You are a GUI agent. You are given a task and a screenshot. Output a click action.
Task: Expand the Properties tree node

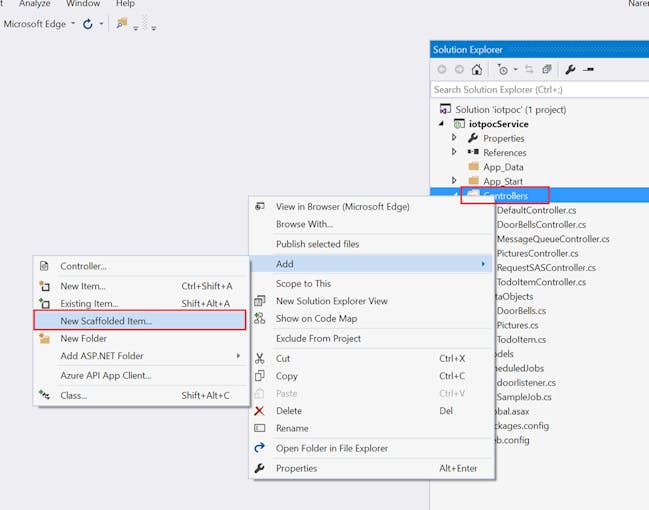(454, 138)
